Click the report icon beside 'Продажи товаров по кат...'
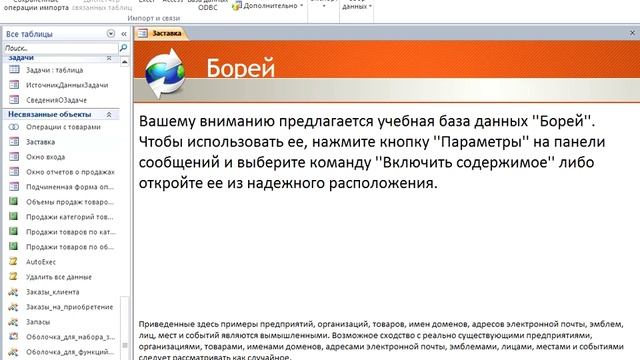 click(x=14, y=231)
